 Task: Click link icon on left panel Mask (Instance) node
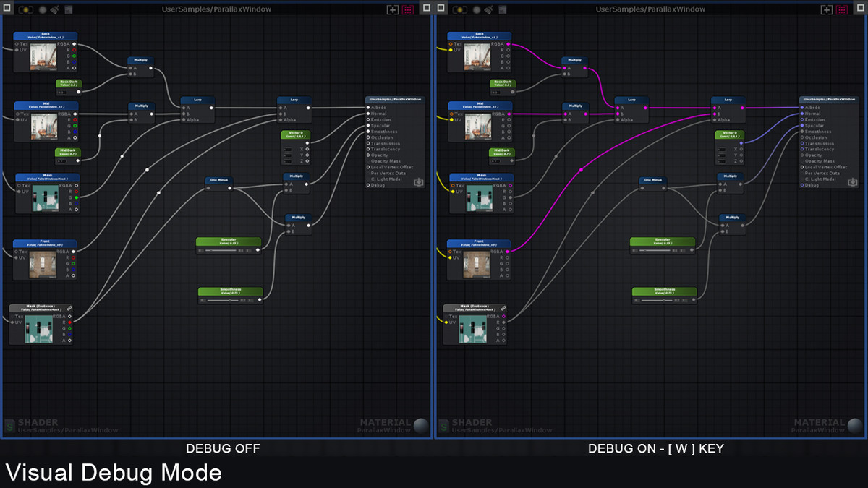pyautogui.click(x=70, y=308)
